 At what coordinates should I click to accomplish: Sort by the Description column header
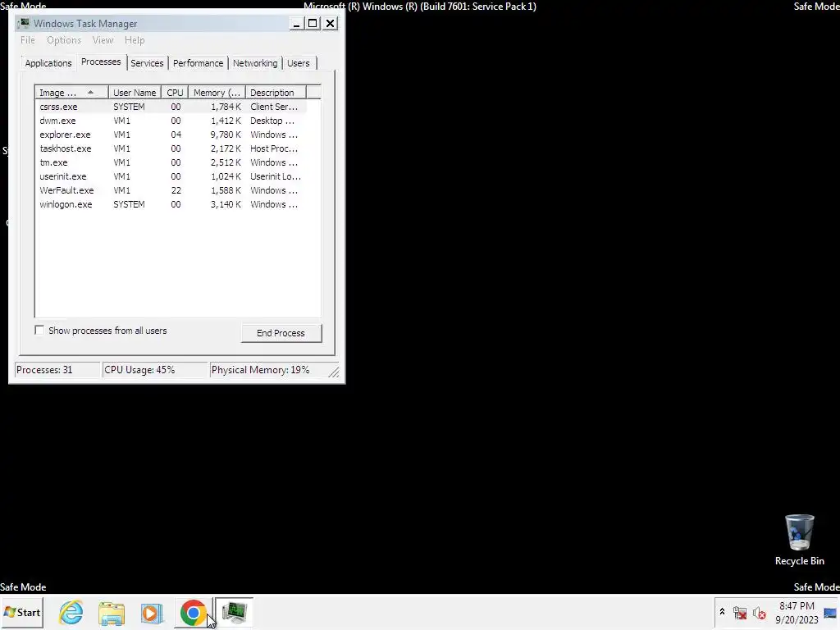276,92
